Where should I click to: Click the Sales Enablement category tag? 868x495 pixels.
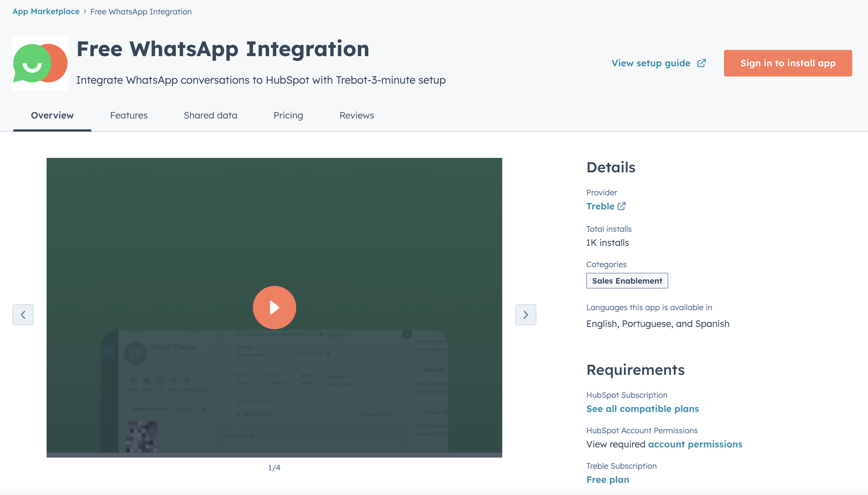pyautogui.click(x=627, y=280)
